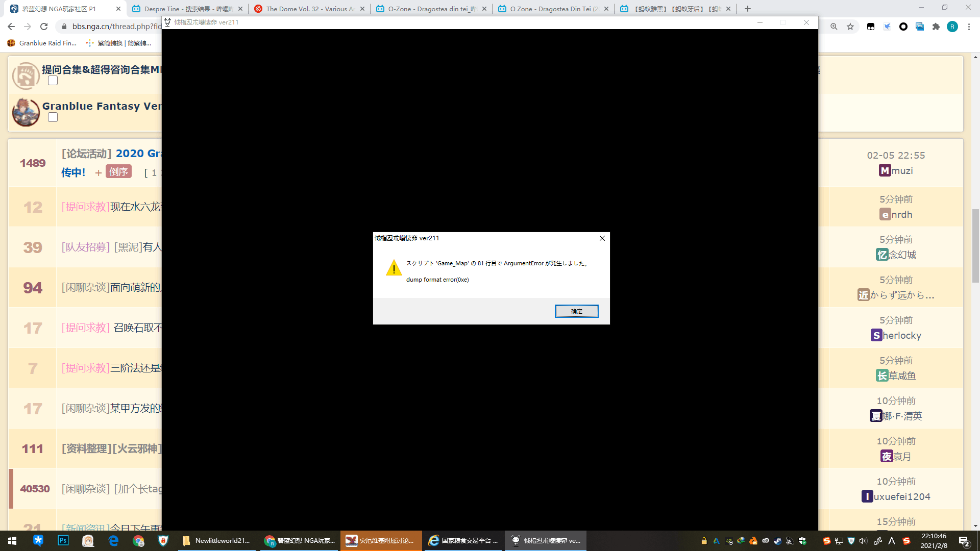Open the Chrome profile avatar R
Image resolution: width=980 pixels, height=551 pixels.
(952, 27)
